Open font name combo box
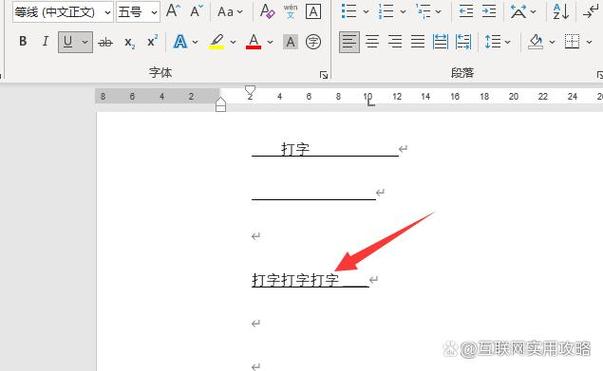603x371 pixels. [x=63, y=12]
